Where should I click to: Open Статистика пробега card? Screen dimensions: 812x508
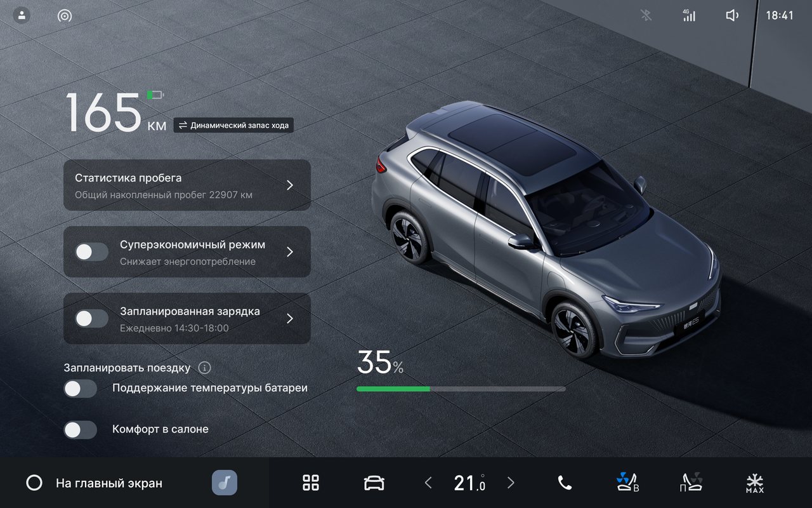pos(187,185)
